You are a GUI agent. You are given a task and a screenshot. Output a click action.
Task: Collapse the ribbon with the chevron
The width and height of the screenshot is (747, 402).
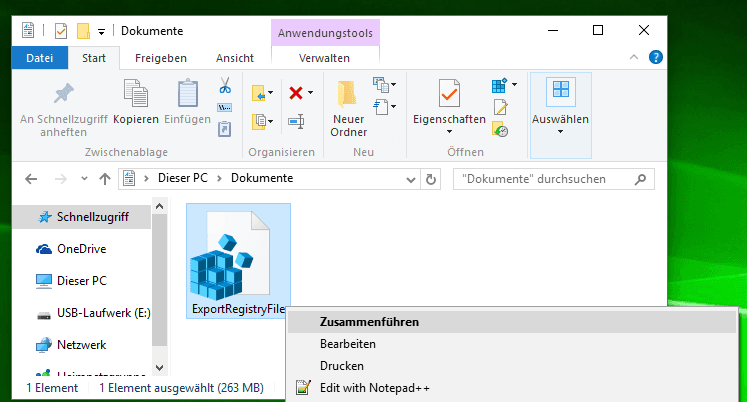pos(634,58)
